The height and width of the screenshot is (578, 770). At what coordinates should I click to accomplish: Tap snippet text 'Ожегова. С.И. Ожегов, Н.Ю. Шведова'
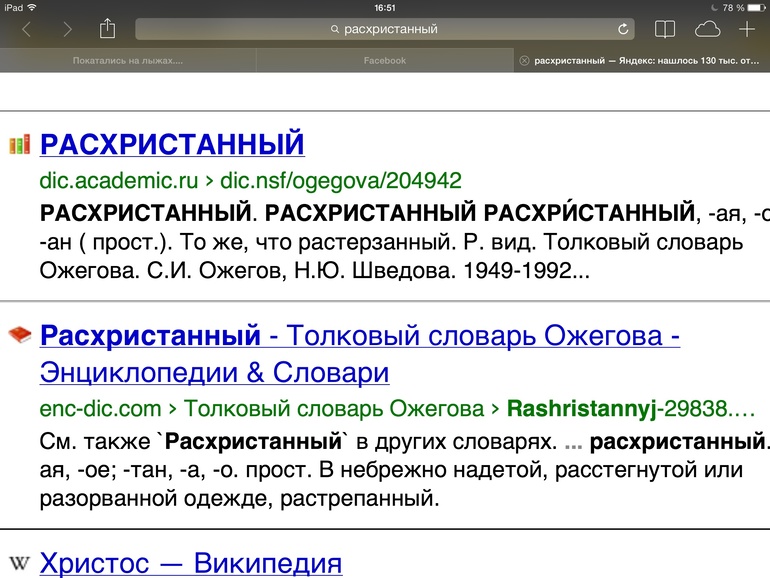248,271
